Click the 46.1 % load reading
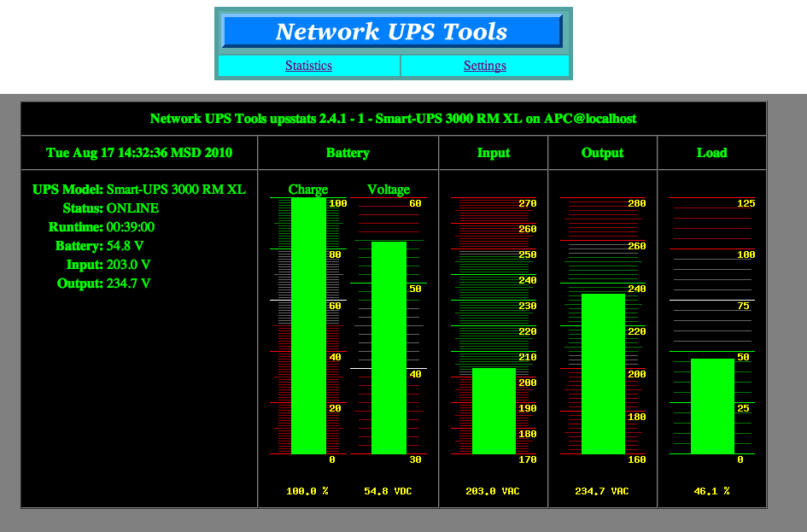Screen dimensions: 807x532 coord(711,491)
